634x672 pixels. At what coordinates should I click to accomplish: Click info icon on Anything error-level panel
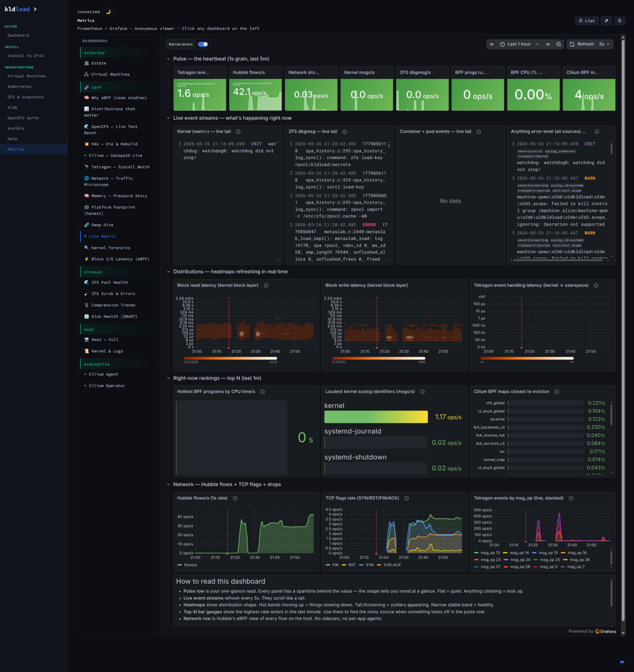[597, 131]
